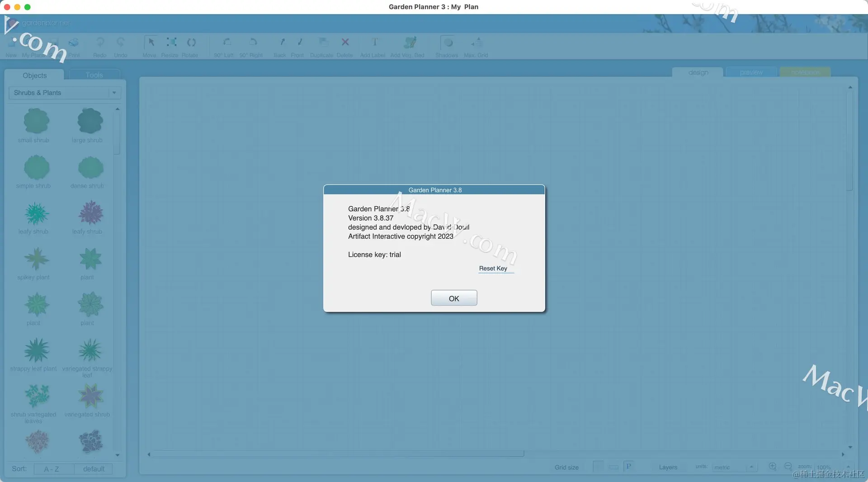Click OK in the Garden Planner 3.8 dialog
This screenshot has height=482, width=868.
[x=454, y=298]
